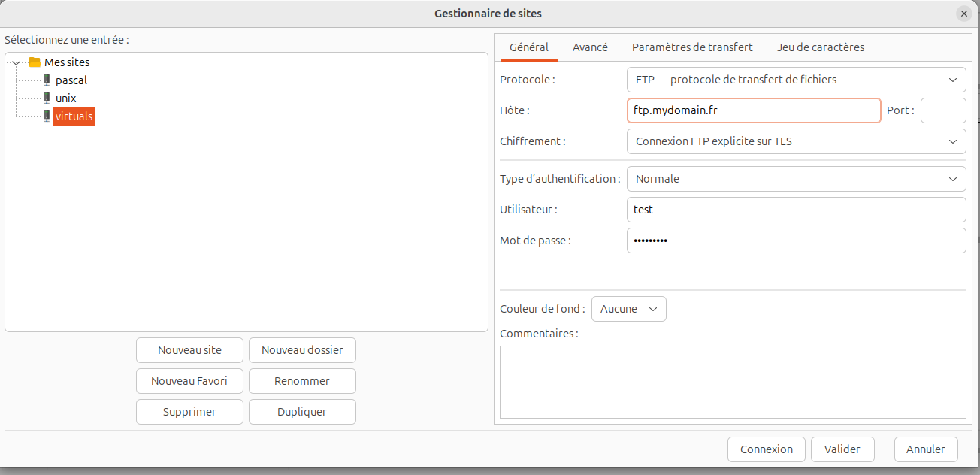The height and width of the screenshot is (475, 980).
Task: Click in the Hôte input field
Action: click(x=754, y=110)
